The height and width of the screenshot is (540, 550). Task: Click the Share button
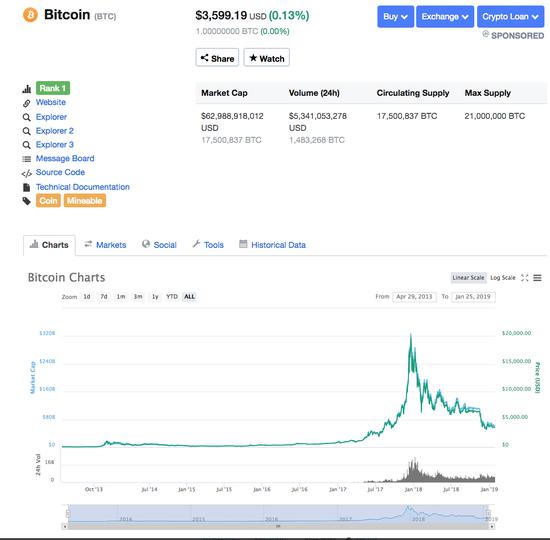[217, 58]
